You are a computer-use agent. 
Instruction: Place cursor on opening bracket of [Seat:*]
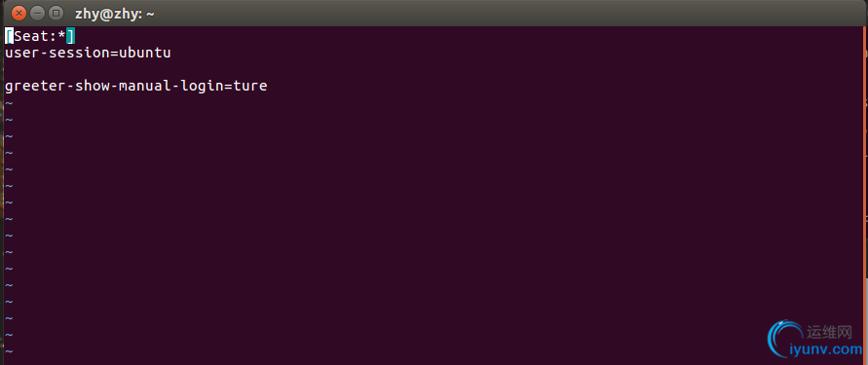pyautogui.click(x=9, y=37)
